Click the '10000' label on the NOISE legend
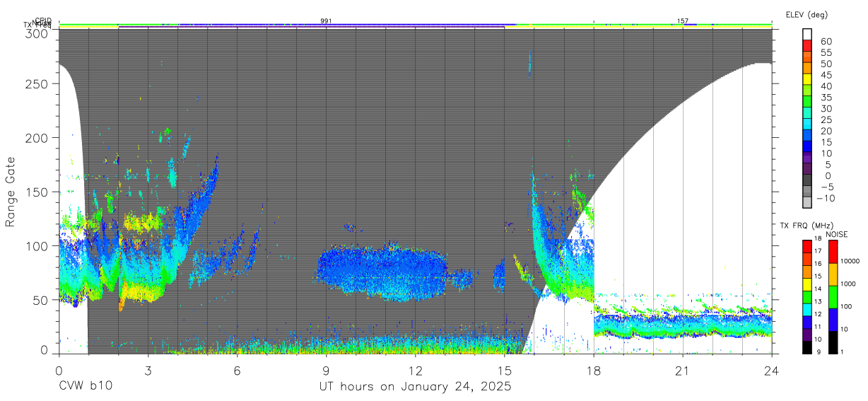868x401 pixels. click(849, 260)
